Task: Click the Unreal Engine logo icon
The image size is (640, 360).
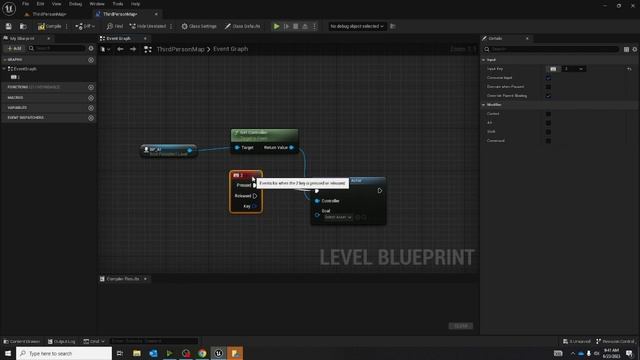Action: click(9, 8)
